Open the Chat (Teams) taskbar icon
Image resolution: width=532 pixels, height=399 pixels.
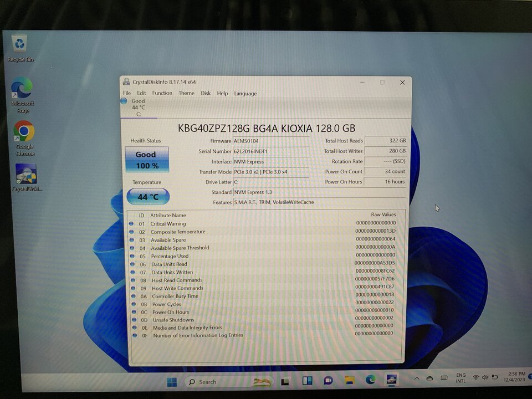tap(328, 381)
